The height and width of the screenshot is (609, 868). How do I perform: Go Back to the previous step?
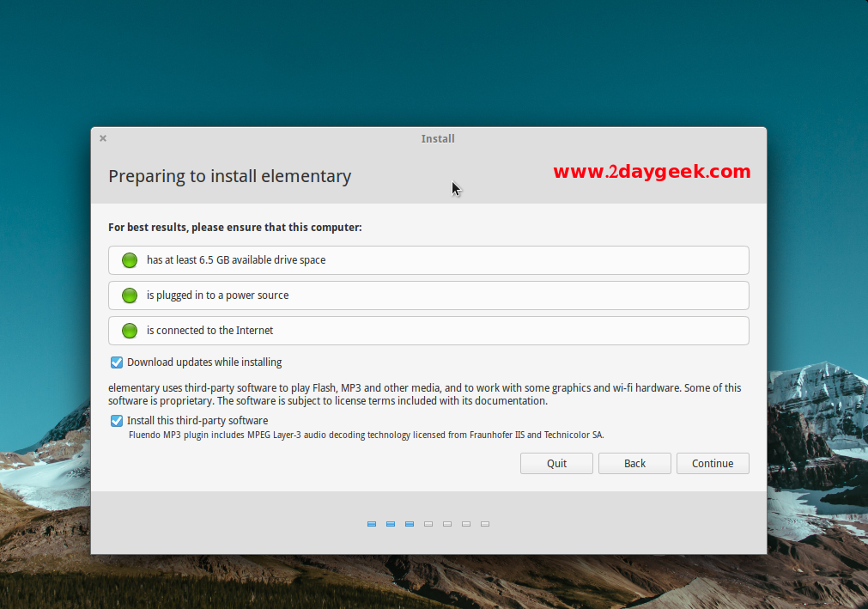[634, 464]
